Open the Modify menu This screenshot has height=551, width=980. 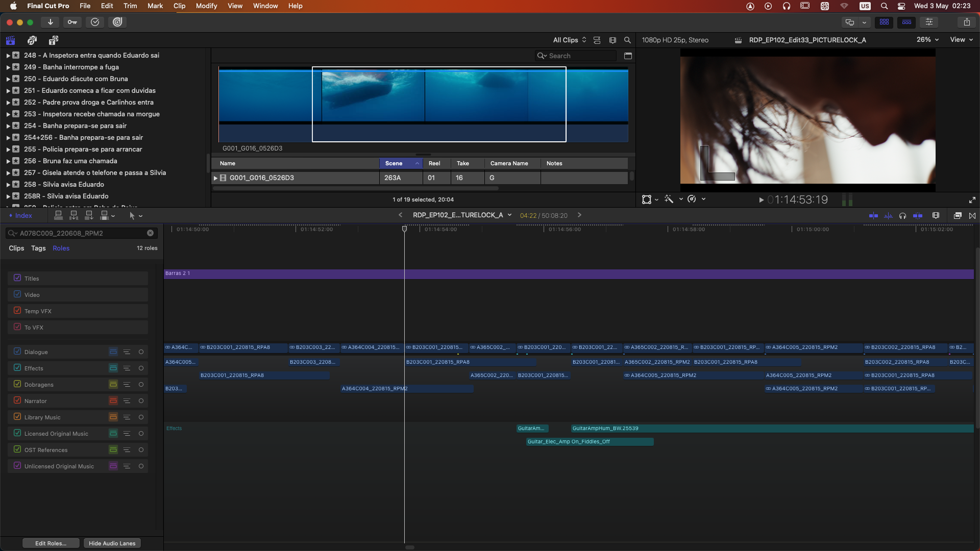tap(206, 6)
